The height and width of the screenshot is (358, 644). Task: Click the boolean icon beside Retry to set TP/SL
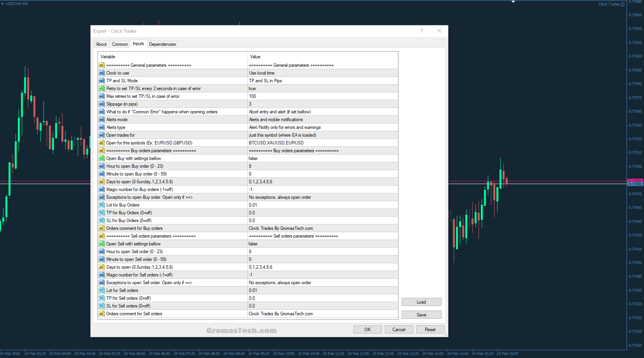pos(101,89)
